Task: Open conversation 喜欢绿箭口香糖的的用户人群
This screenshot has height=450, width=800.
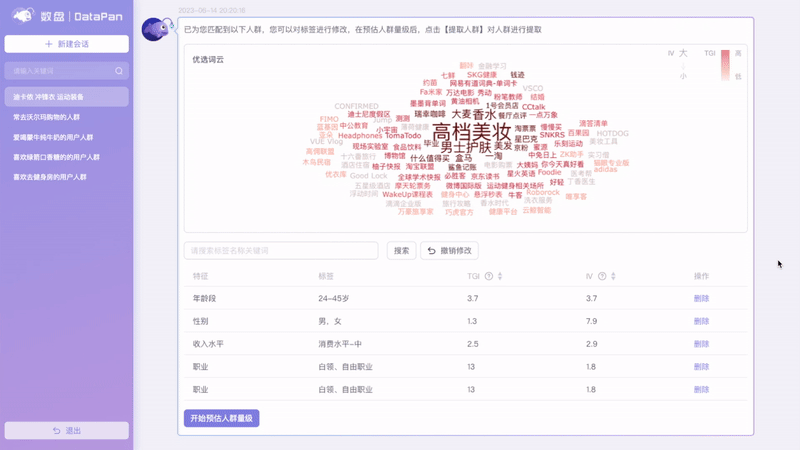Action: coord(56,157)
